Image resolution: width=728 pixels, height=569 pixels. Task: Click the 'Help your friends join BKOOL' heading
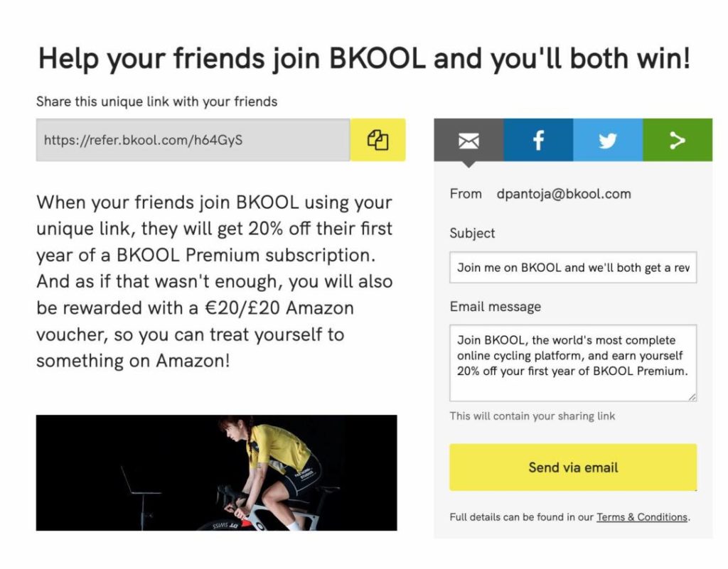pos(364,58)
